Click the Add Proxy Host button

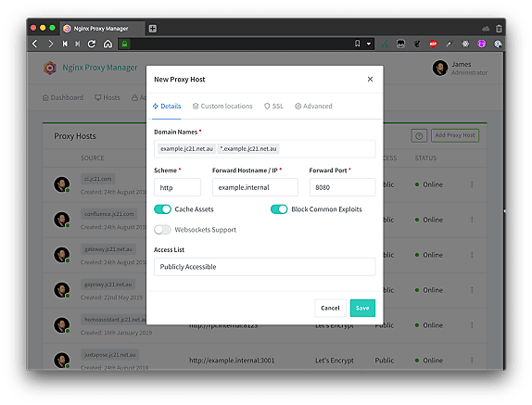pos(455,135)
